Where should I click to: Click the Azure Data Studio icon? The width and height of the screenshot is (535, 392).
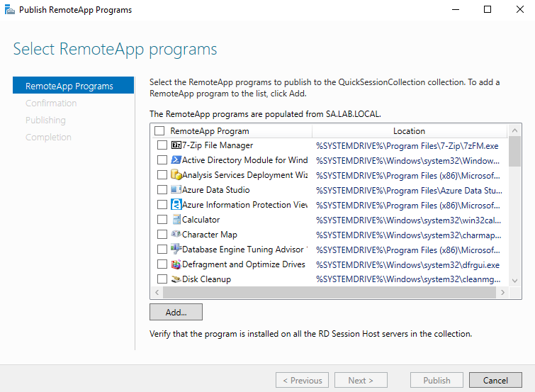(x=176, y=189)
